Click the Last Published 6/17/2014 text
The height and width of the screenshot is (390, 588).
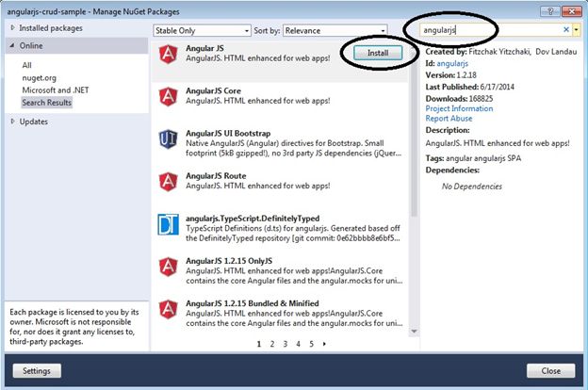click(x=469, y=87)
